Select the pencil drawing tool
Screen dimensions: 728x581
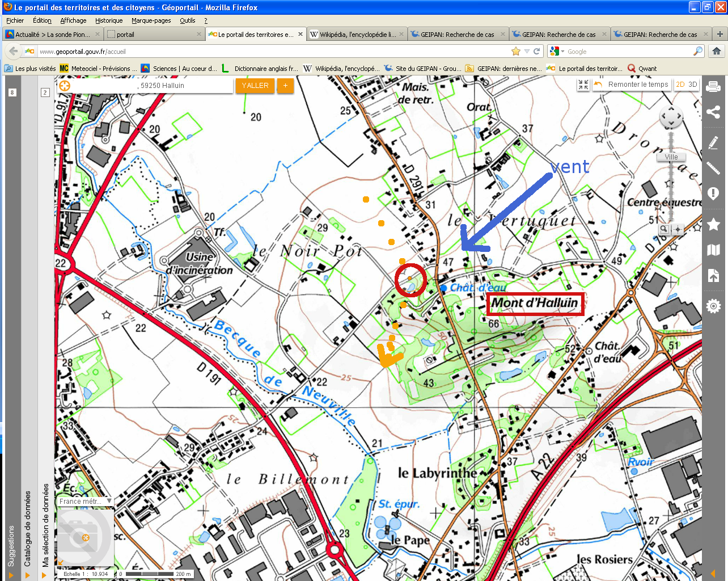tap(713, 142)
